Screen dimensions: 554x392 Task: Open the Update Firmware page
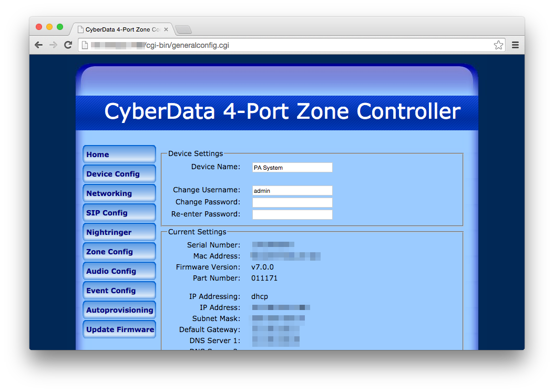coord(119,329)
